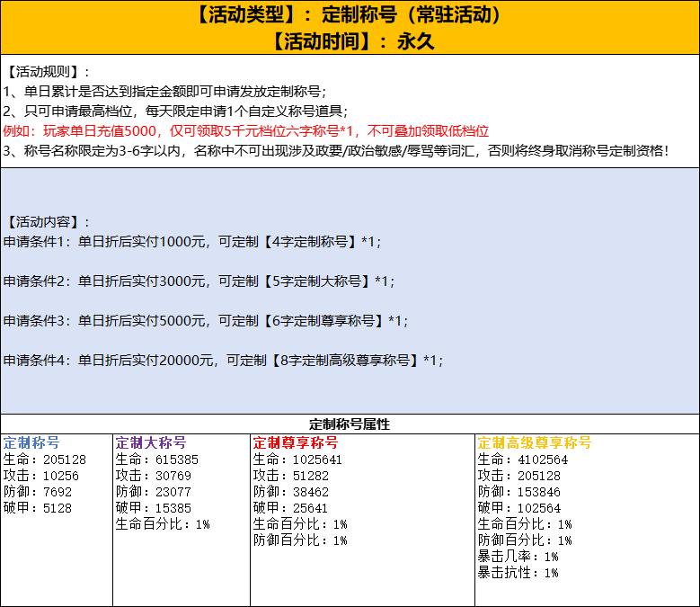Viewport: 700px width, 607px height.
Task: Select the purple 定制大称号 column title
Action: 151,442
